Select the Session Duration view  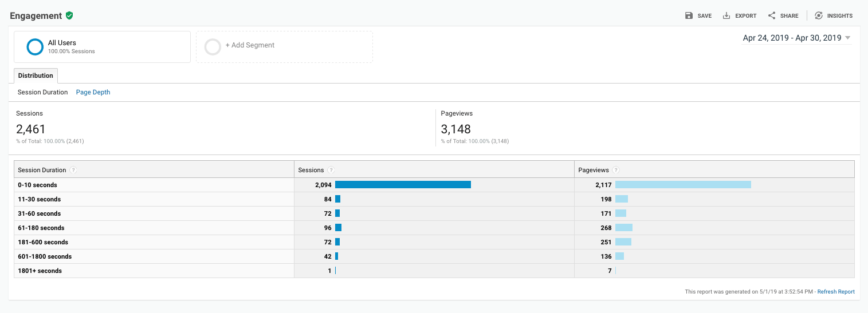42,92
